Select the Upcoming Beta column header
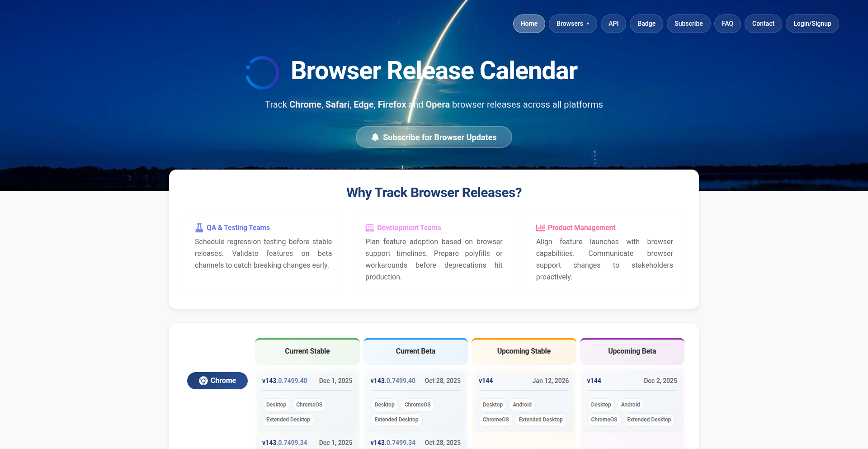868x449 pixels. click(x=632, y=351)
